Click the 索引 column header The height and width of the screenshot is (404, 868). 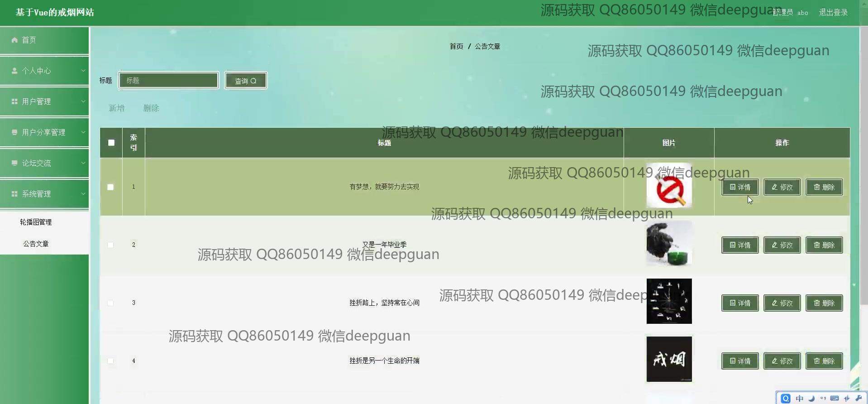[134, 143]
